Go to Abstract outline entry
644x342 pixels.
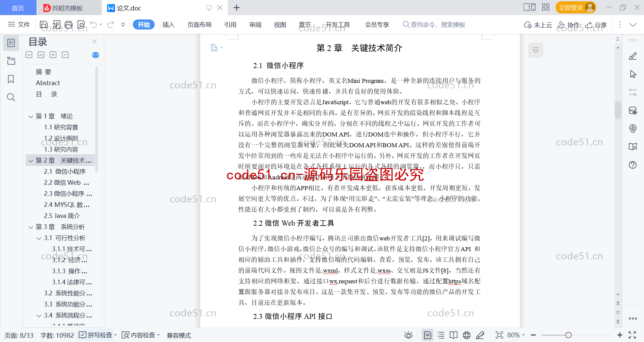[48, 83]
